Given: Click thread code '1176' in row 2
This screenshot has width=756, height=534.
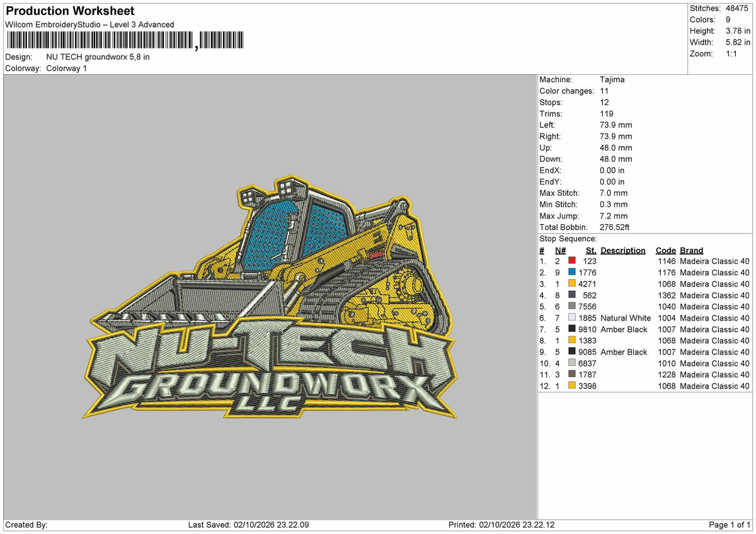Looking at the screenshot, I should tap(667, 272).
